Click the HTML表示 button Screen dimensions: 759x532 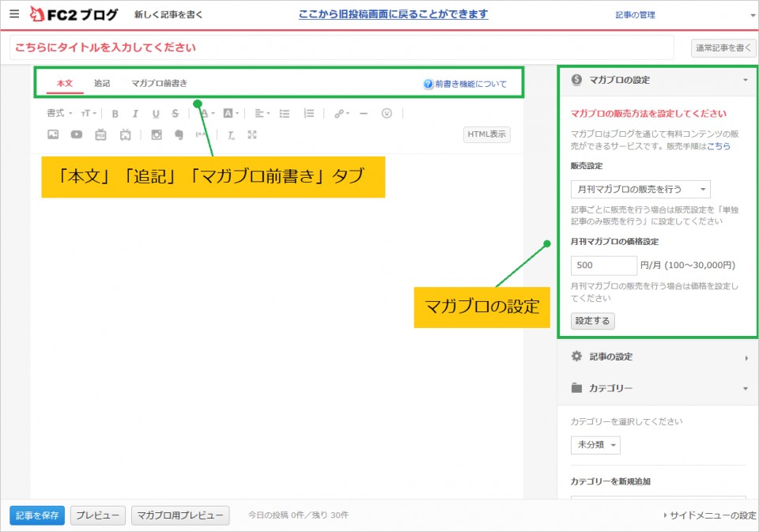tap(486, 134)
